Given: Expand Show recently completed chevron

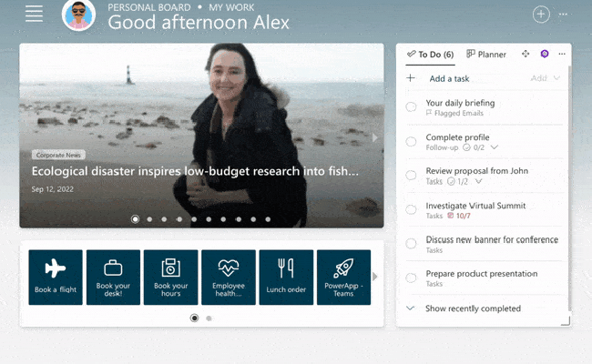Looking at the screenshot, I should coord(411,308).
